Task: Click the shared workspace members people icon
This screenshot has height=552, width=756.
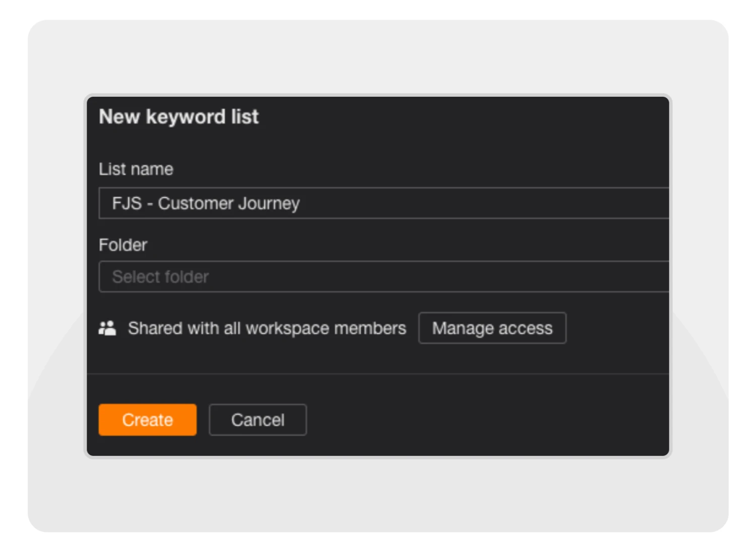Action: pyautogui.click(x=107, y=328)
